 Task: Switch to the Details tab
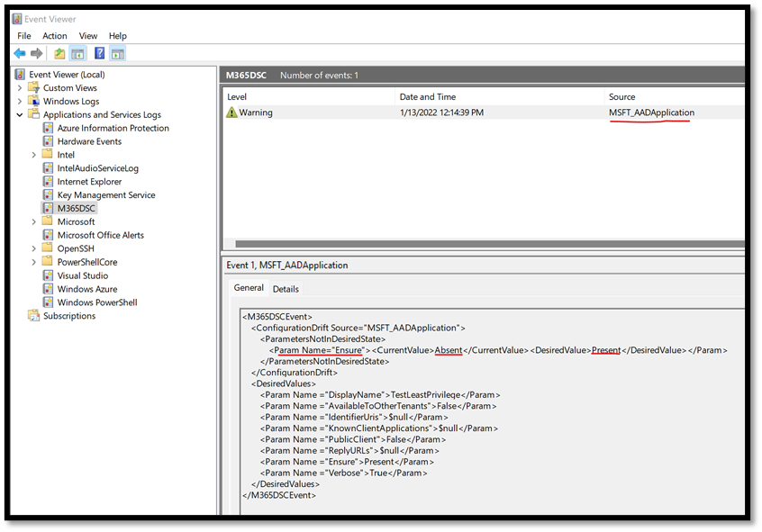click(286, 289)
